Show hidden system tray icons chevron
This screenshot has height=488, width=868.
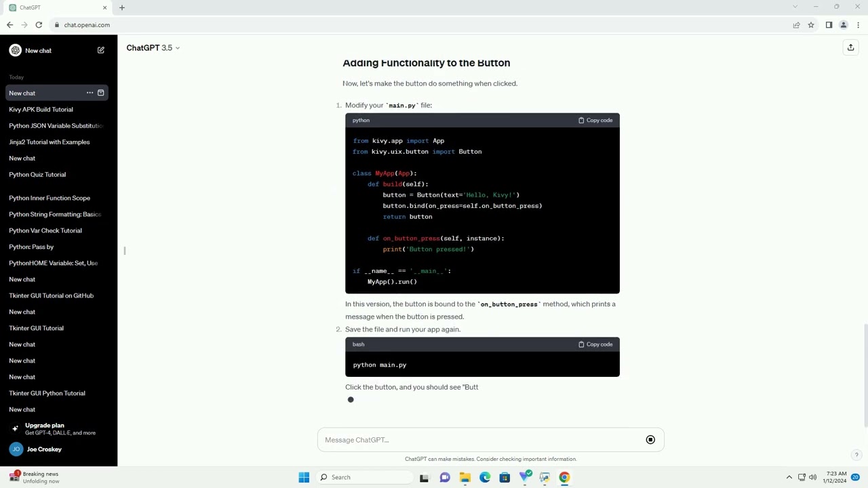tap(789, 477)
